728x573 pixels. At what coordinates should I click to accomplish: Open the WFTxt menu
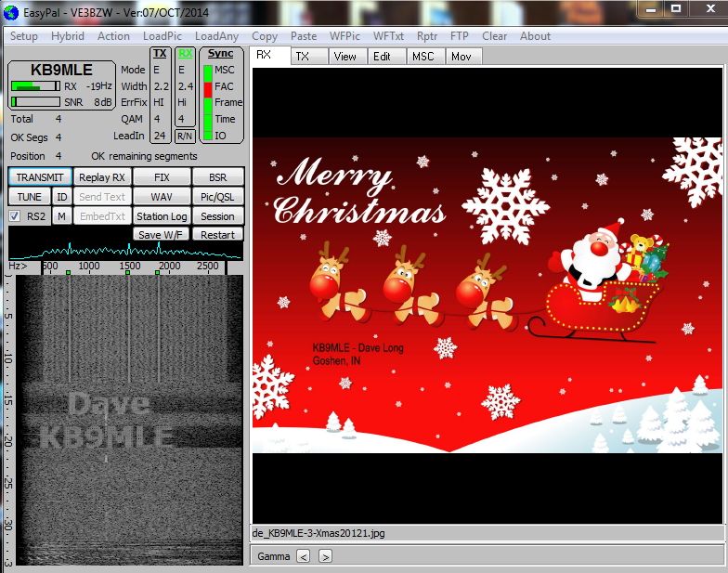(388, 36)
